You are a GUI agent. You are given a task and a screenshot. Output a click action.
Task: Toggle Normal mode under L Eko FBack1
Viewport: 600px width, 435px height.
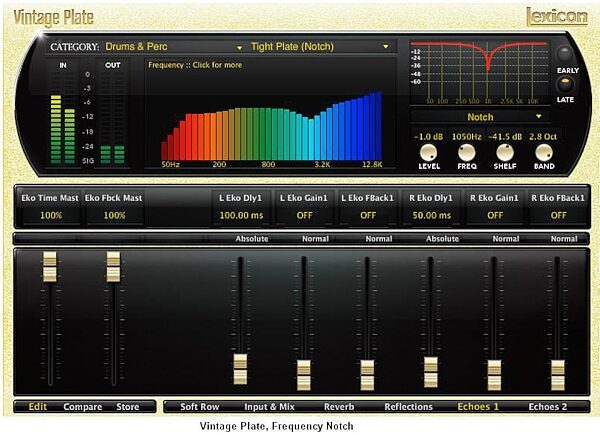[x=379, y=239]
